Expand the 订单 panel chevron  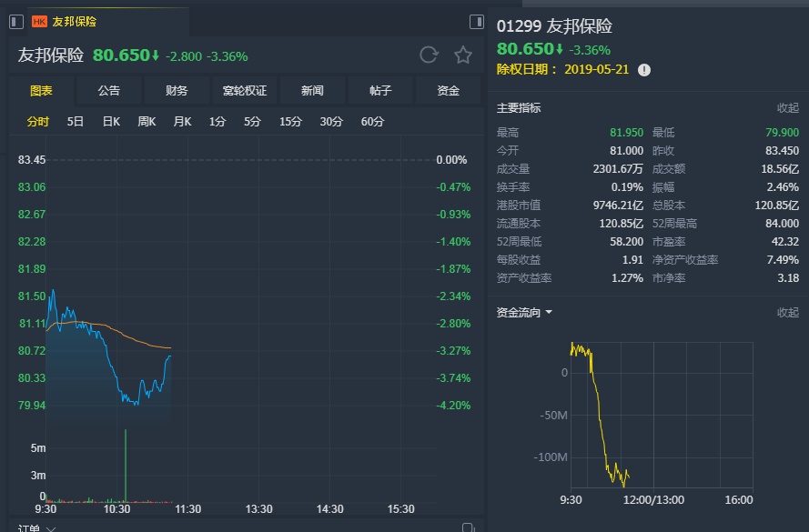pos(51,528)
